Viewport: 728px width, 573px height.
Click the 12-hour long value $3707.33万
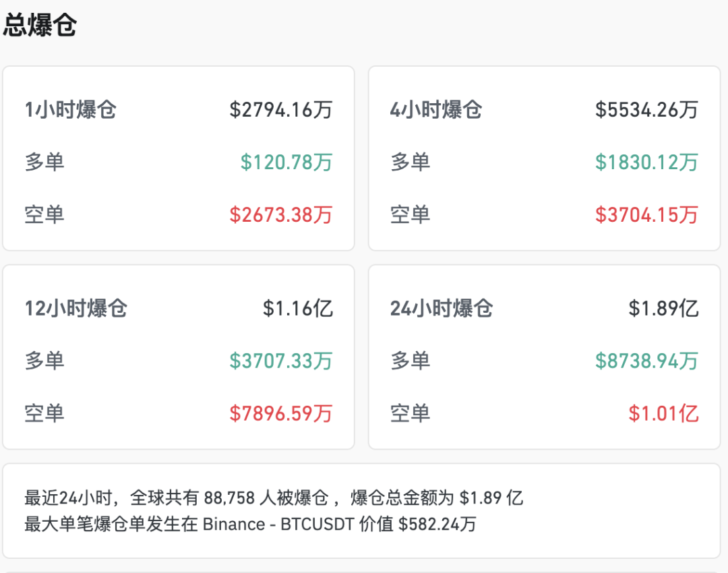point(281,361)
